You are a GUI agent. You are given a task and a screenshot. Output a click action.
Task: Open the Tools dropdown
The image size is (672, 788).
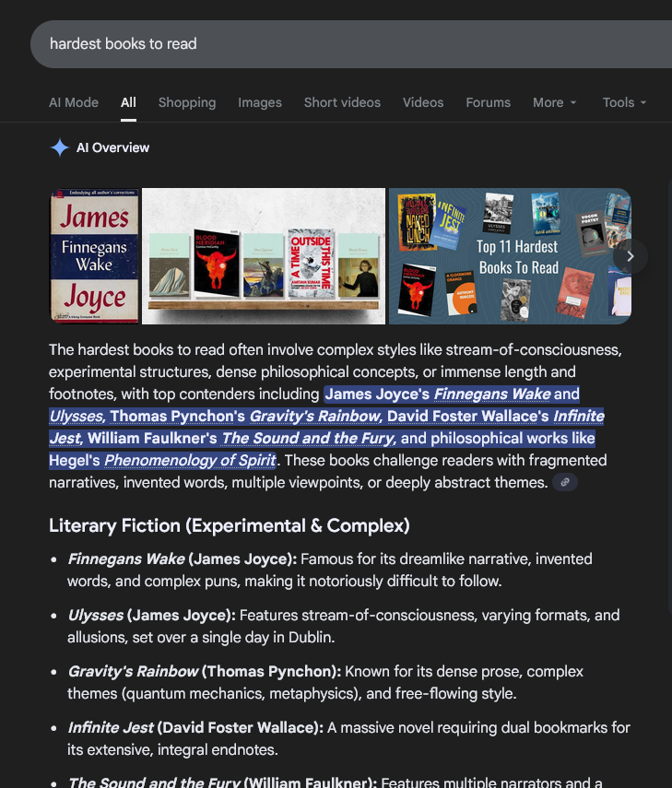624,102
